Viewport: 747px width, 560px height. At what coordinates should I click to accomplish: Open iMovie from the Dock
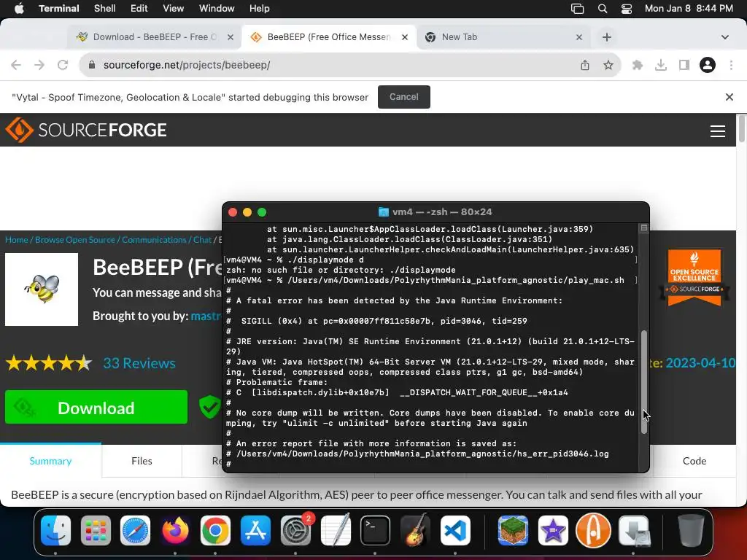coord(553,530)
